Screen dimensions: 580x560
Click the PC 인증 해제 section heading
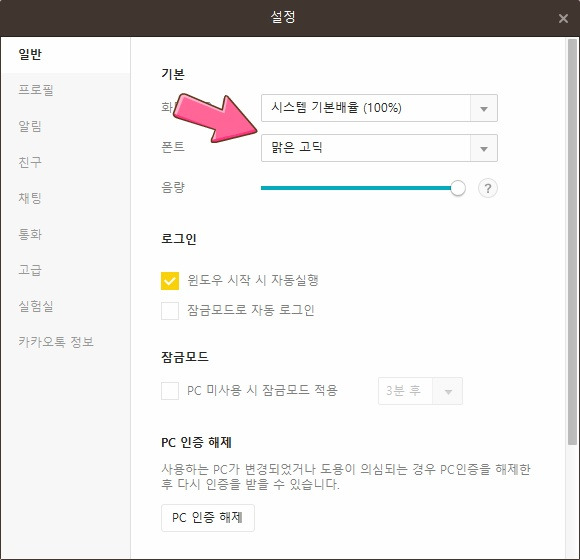(196, 442)
